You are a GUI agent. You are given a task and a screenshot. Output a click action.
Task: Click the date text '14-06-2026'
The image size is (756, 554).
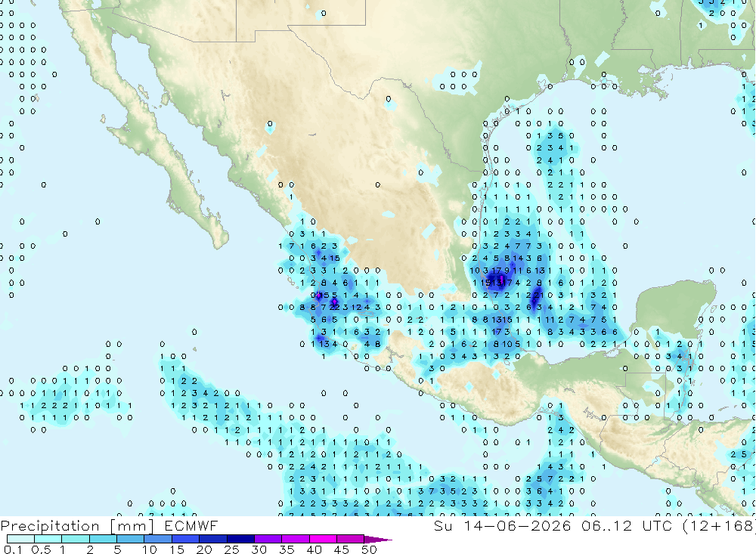coord(517,525)
